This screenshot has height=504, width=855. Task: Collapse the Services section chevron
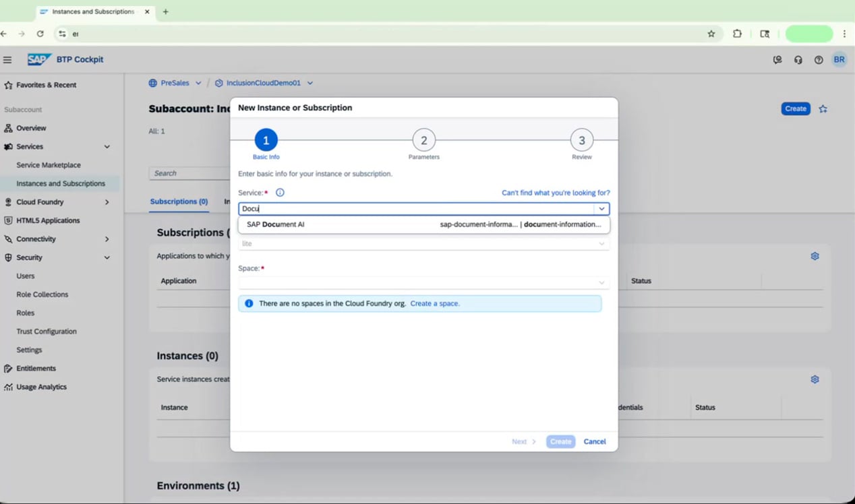pyautogui.click(x=107, y=146)
